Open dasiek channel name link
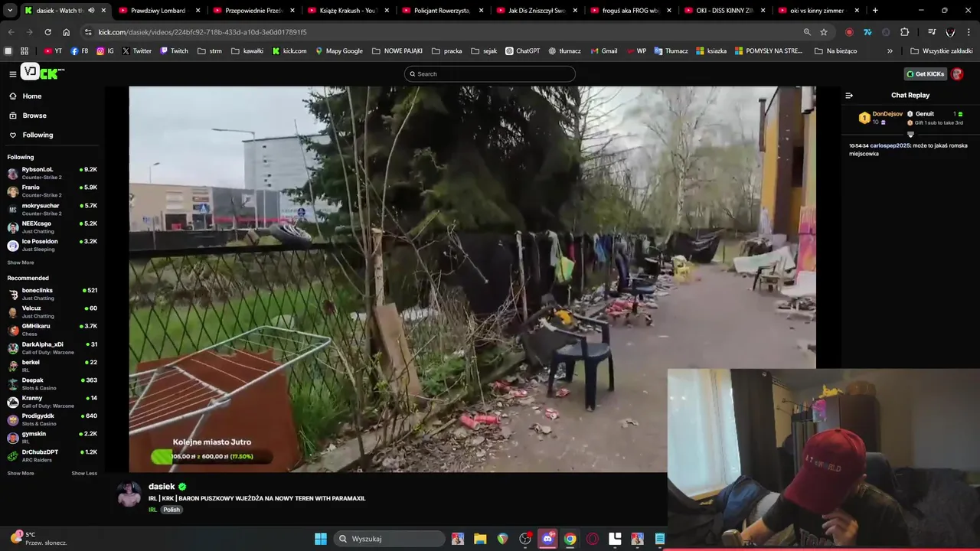980x551 pixels. [162, 486]
